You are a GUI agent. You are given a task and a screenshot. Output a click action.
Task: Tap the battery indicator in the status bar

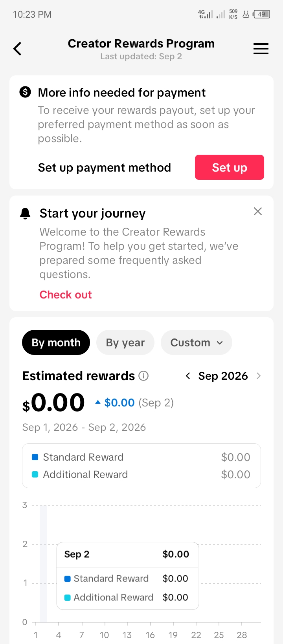[x=262, y=15]
